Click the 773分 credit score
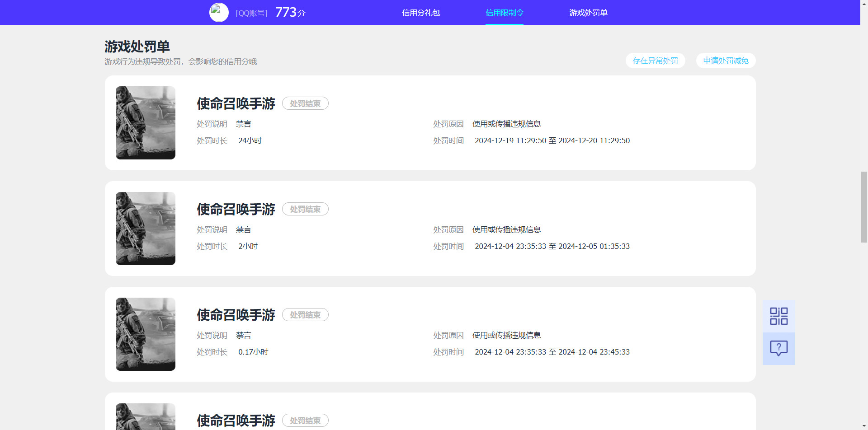This screenshot has height=430, width=868. (290, 12)
